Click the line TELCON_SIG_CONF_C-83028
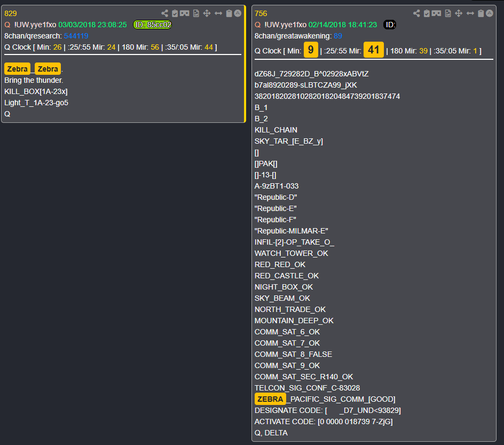 [x=308, y=388]
